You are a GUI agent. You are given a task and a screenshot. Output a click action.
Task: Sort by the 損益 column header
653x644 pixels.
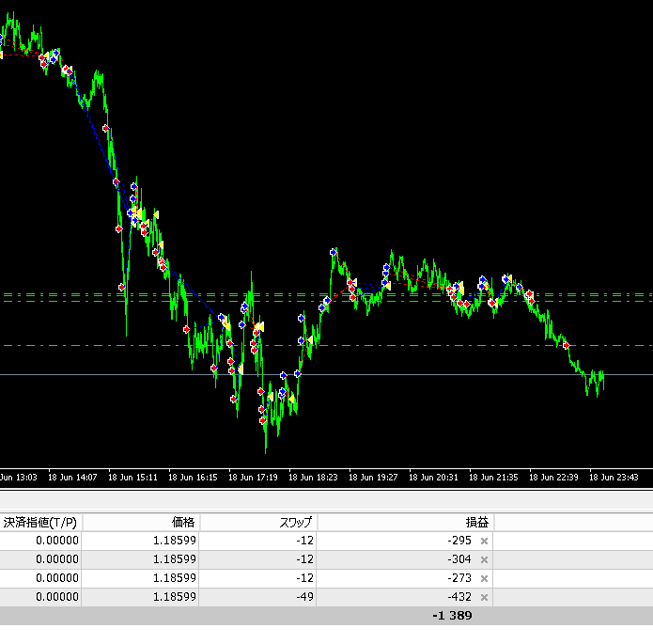(406, 523)
